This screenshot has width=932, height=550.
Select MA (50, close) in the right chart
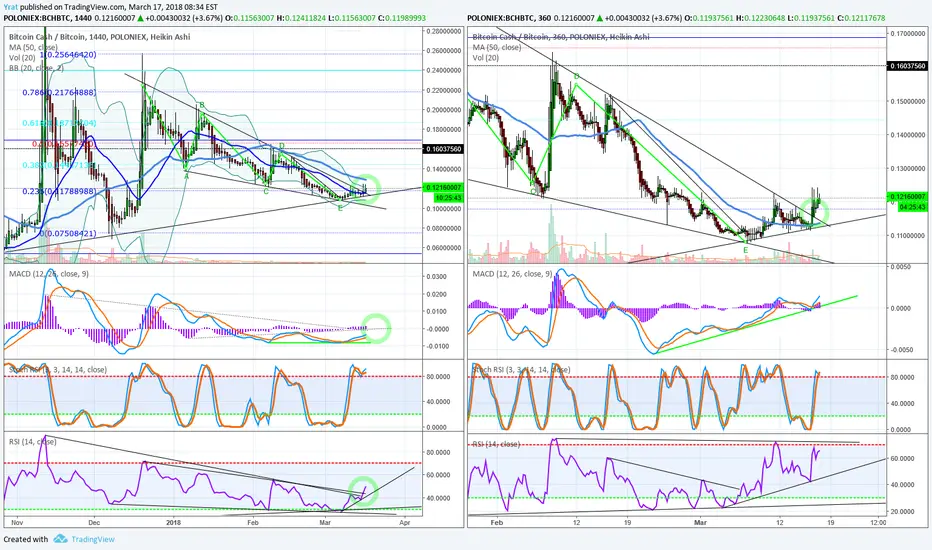(x=497, y=47)
